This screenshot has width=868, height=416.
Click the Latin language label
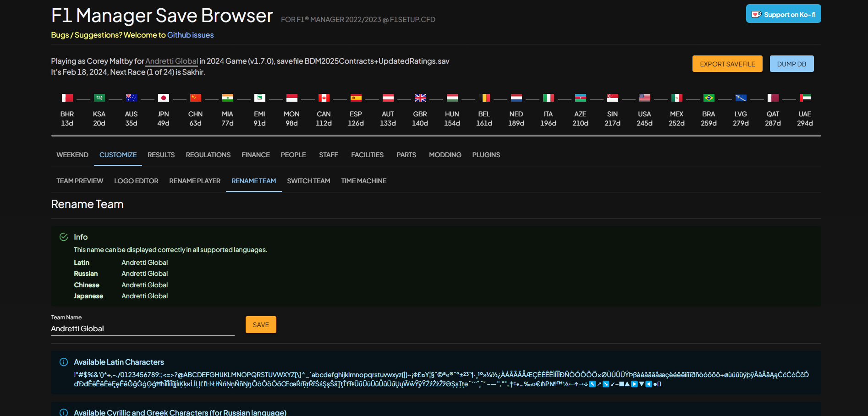point(82,263)
